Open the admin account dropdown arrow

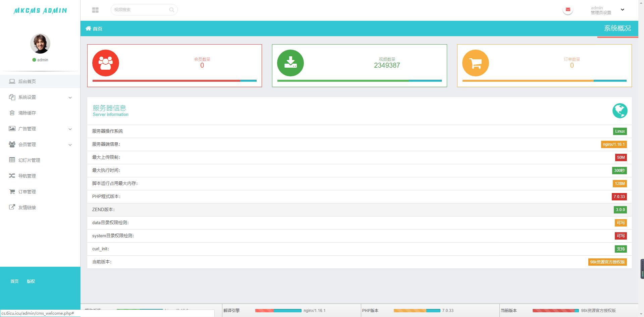[x=623, y=10]
